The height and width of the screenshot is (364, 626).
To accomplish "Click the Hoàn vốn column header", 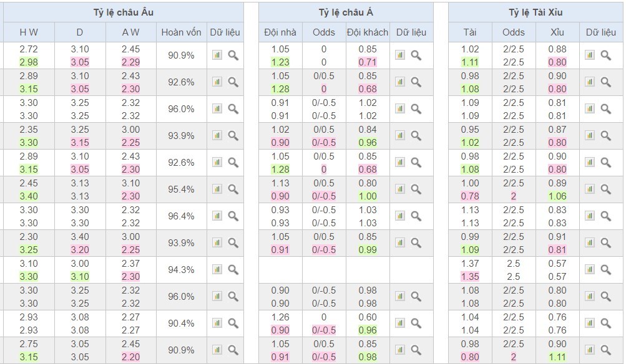I will [181, 32].
